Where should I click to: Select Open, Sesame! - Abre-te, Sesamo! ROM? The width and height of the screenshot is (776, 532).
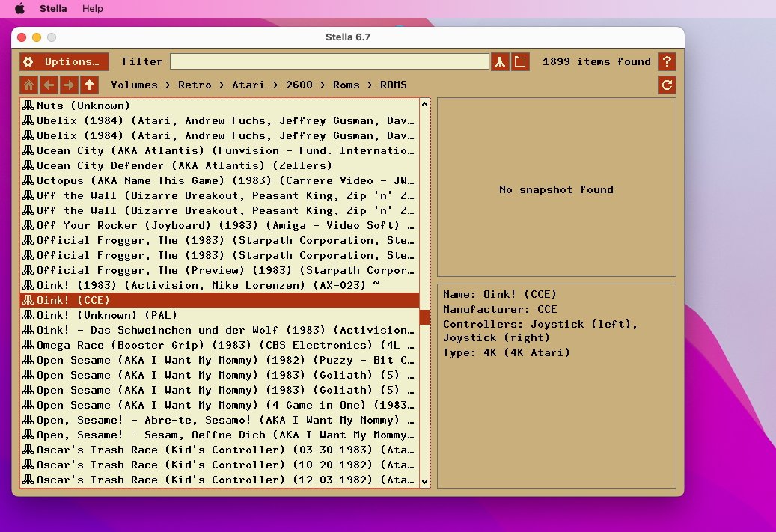[219, 421]
